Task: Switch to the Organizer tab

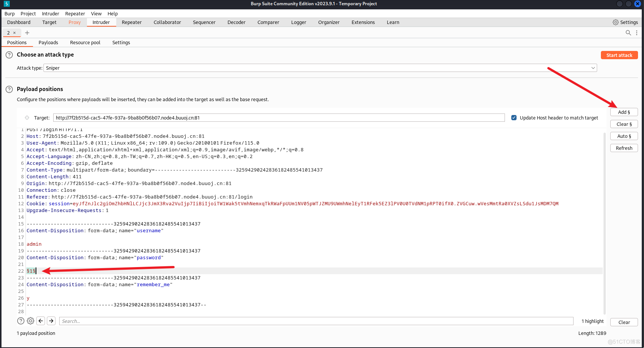Action: (329, 22)
